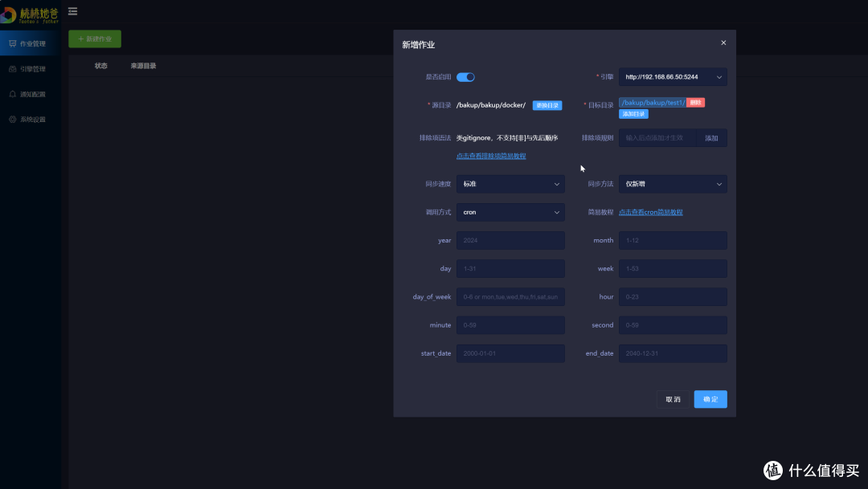Click the month input field
This screenshot has width=868, height=489.
tap(673, 240)
